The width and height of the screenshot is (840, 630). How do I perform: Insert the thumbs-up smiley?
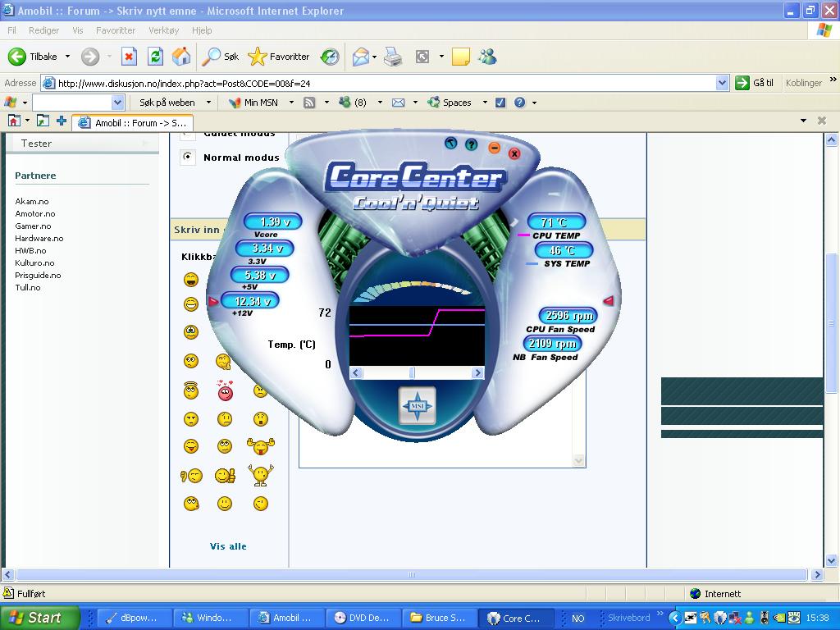(x=225, y=475)
